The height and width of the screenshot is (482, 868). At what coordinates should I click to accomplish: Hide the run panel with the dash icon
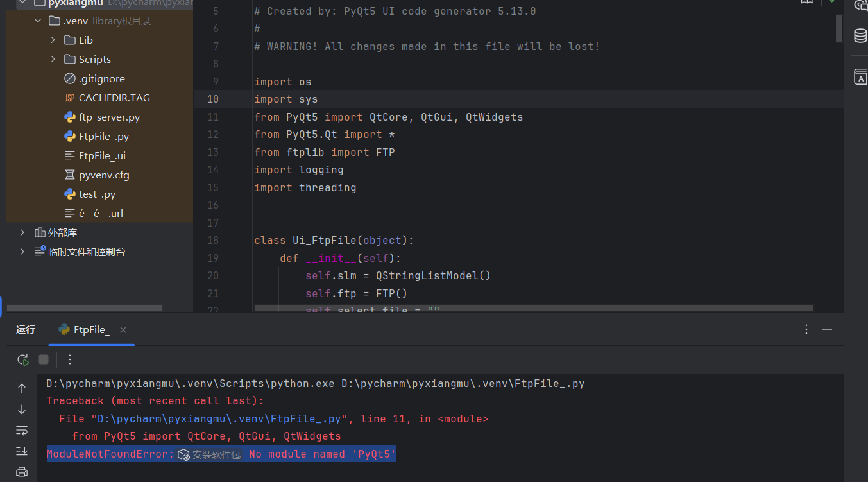827,329
